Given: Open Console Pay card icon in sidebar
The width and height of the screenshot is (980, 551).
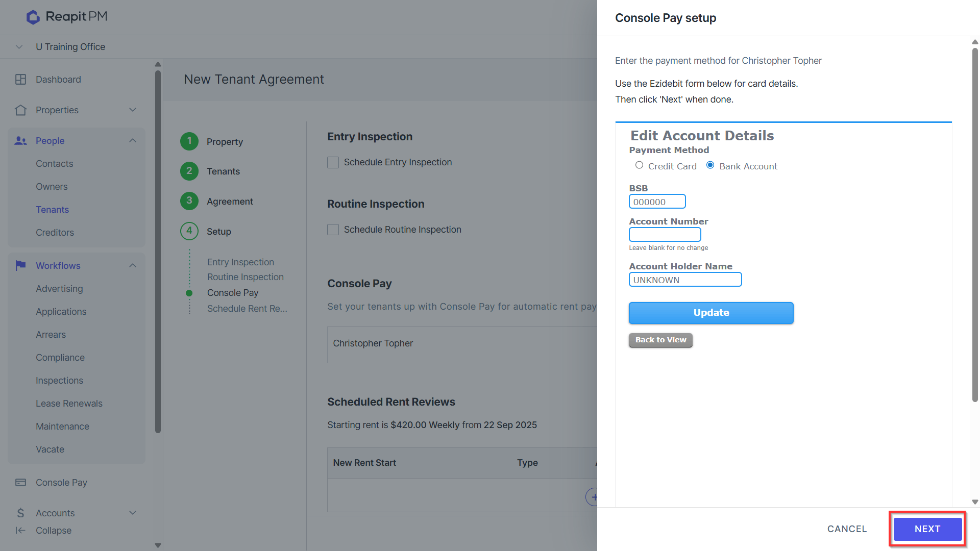Looking at the screenshot, I should 21,483.
